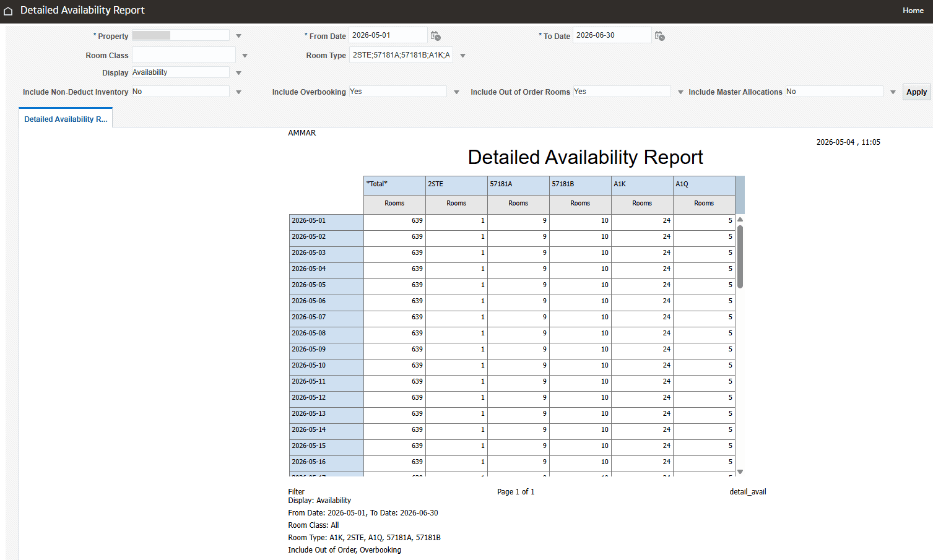Click Include Out of Order Rooms Yes field
Screen dimensions: 933x560
pyautogui.click(x=622, y=92)
